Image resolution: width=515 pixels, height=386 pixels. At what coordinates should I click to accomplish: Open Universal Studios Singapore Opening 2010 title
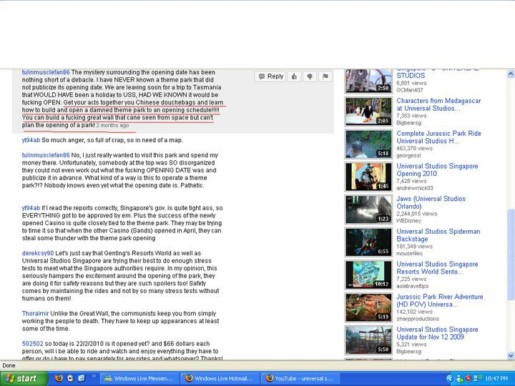437,170
